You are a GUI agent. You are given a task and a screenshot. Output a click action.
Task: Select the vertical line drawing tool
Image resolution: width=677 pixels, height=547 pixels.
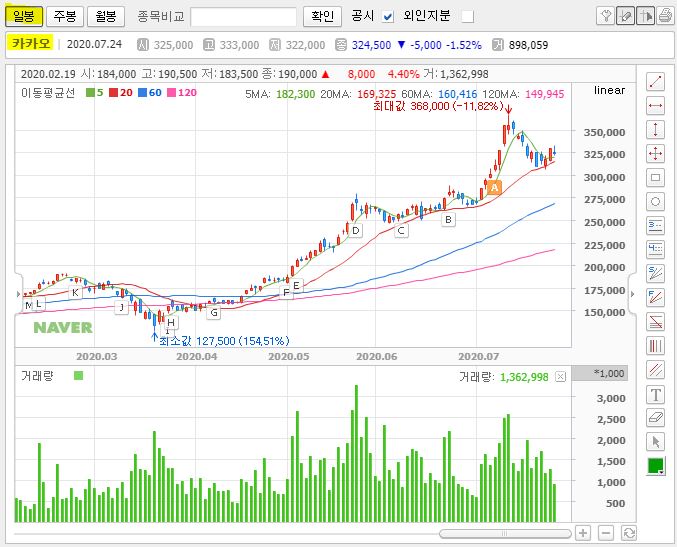click(655, 129)
